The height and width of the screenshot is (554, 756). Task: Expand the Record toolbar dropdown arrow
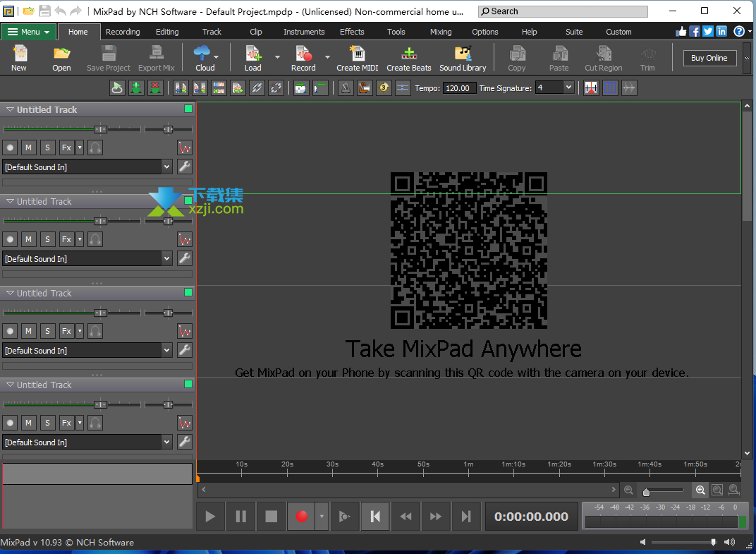[x=327, y=57]
